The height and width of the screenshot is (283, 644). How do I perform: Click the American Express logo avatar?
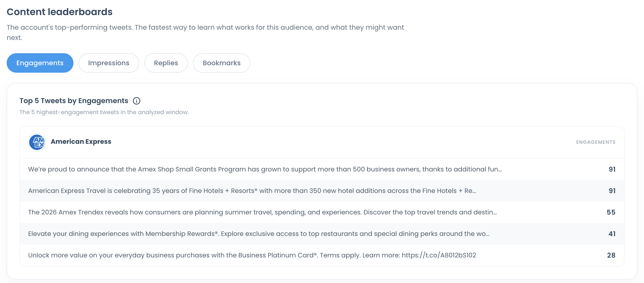tap(37, 142)
